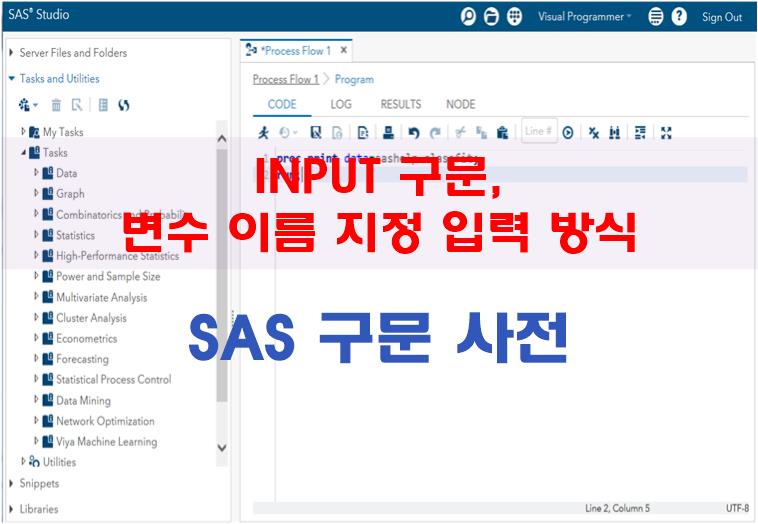The image size is (758, 524).
Task: Click the open folder icon in header
Action: [491, 17]
